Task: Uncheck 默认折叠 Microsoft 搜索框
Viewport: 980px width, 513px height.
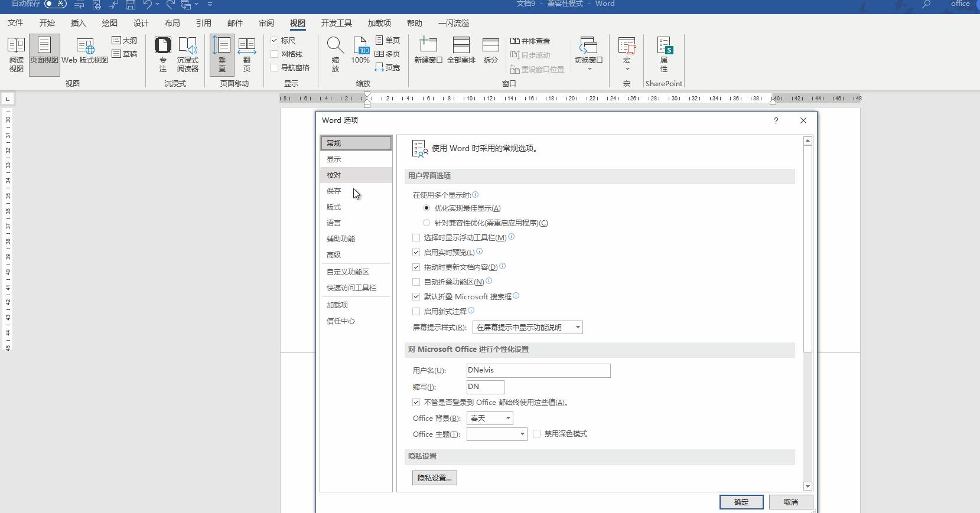Action: pos(416,296)
